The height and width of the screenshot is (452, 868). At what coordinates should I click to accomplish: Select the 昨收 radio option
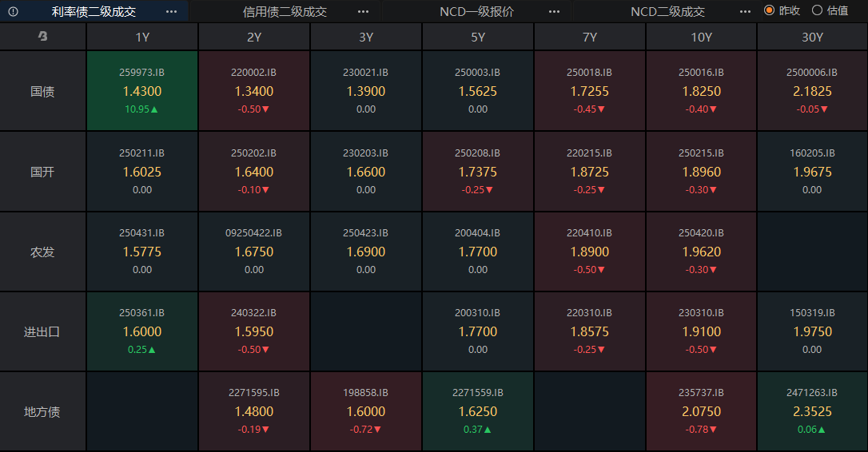770,11
